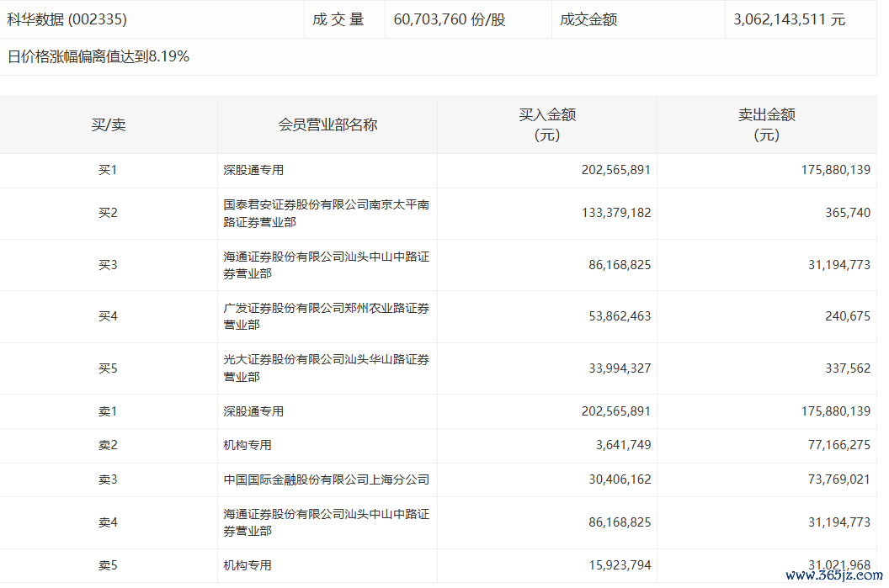
Task: Click the sell amount 73,769,021
Action: click(x=839, y=479)
